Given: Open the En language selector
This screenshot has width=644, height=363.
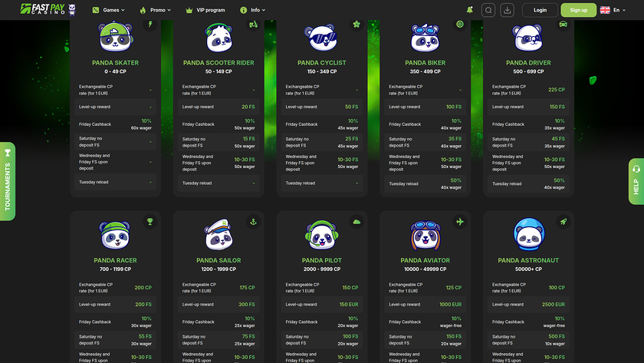Looking at the screenshot, I should [619, 10].
